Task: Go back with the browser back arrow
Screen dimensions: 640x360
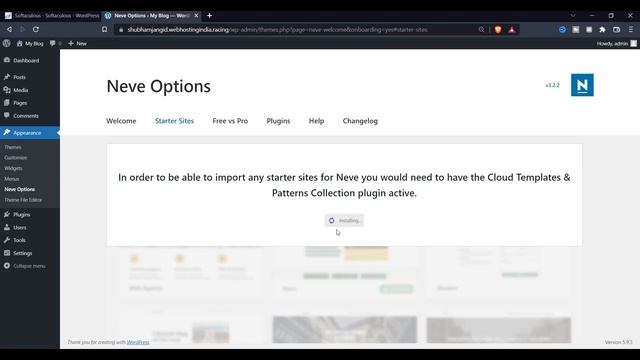Action: coord(9,29)
